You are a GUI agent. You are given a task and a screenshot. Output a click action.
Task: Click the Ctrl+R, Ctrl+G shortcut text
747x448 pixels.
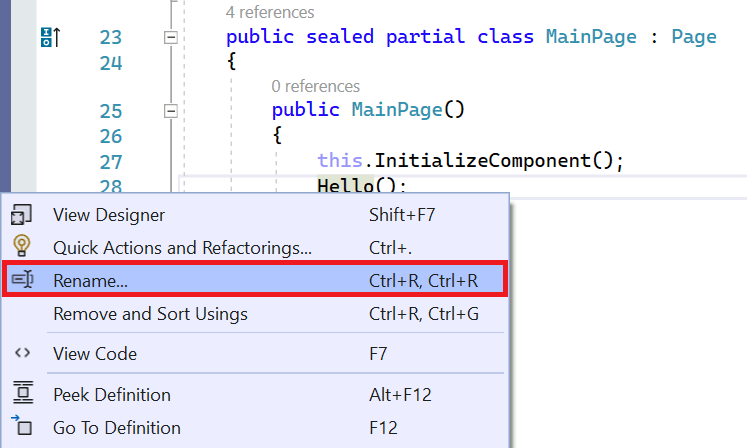[x=424, y=314]
